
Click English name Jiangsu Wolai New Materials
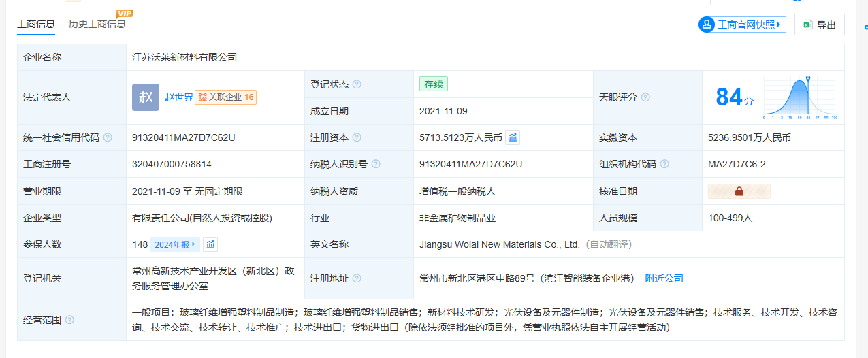tap(500, 244)
